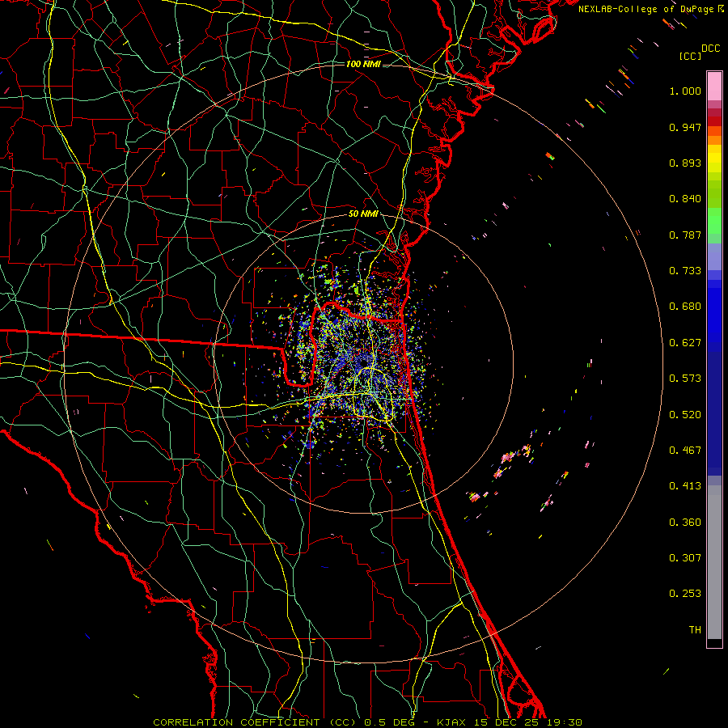Pick the gray segment of the color bar

714,562
